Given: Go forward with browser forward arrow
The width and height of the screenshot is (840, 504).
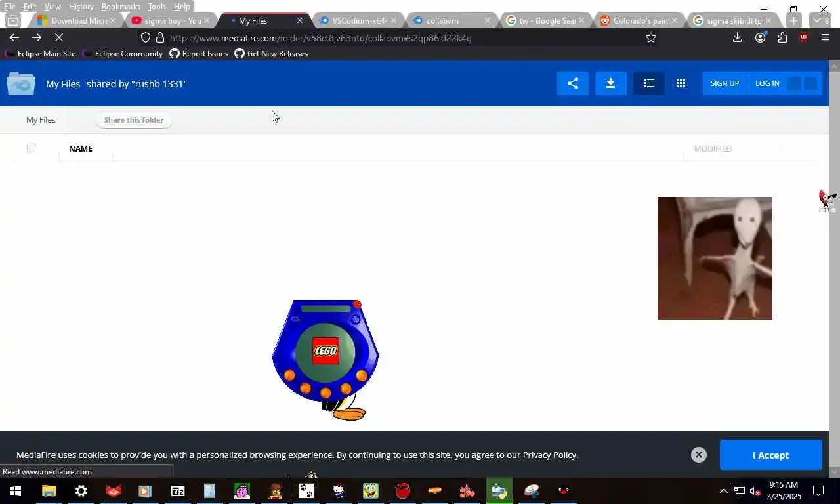Looking at the screenshot, I should (x=37, y=38).
